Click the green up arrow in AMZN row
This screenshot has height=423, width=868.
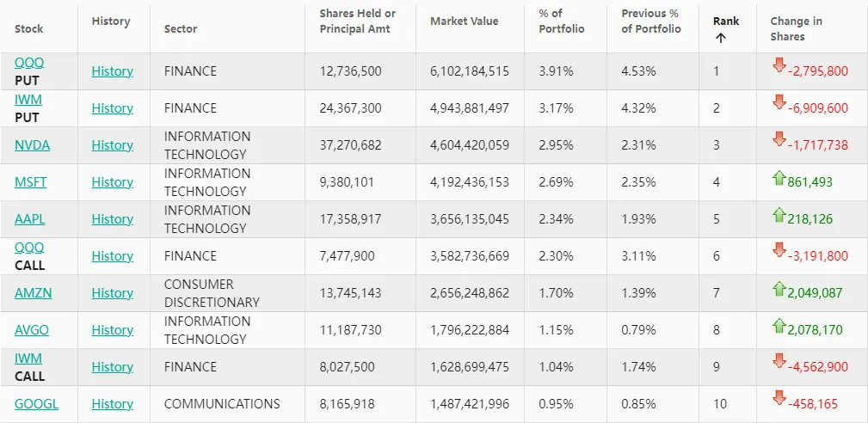point(779,290)
